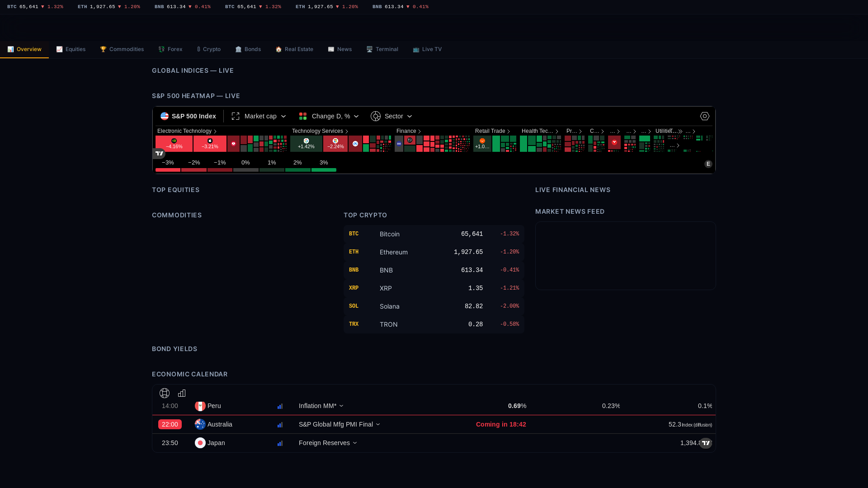Select the Apple -3.21% heatmap tile

[x=210, y=144]
